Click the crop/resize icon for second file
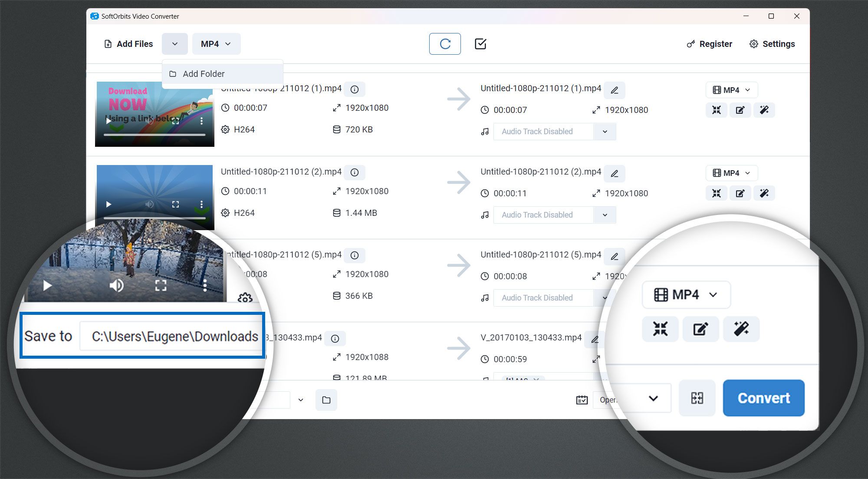 718,194
